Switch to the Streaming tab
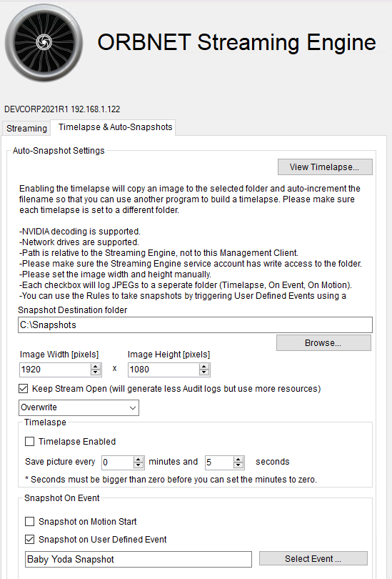Viewport: 392px width, 579px height. pyautogui.click(x=26, y=129)
